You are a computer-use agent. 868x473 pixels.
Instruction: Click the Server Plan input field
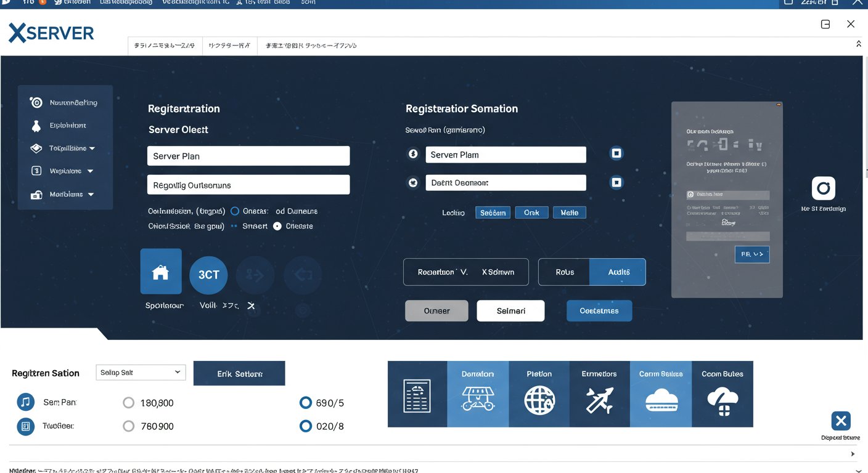pyautogui.click(x=248, y=156)
